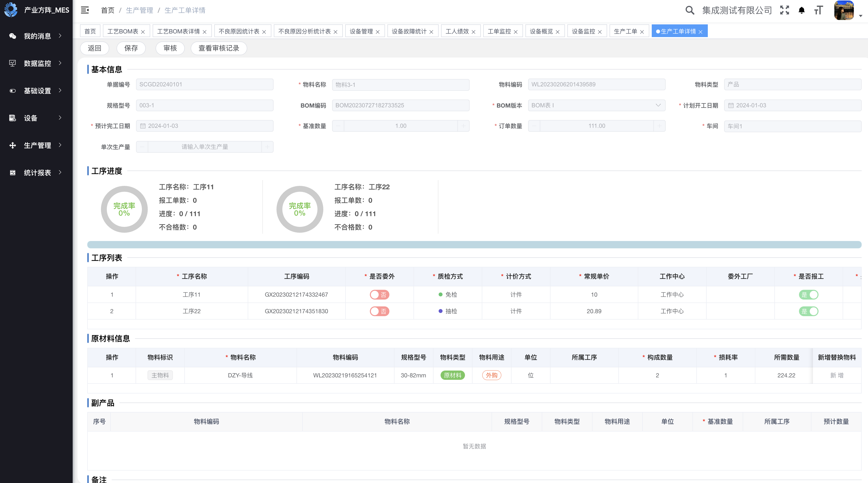The image size is (868, 483).
Task: Click the 保存 button
Action: coord(131,48)
